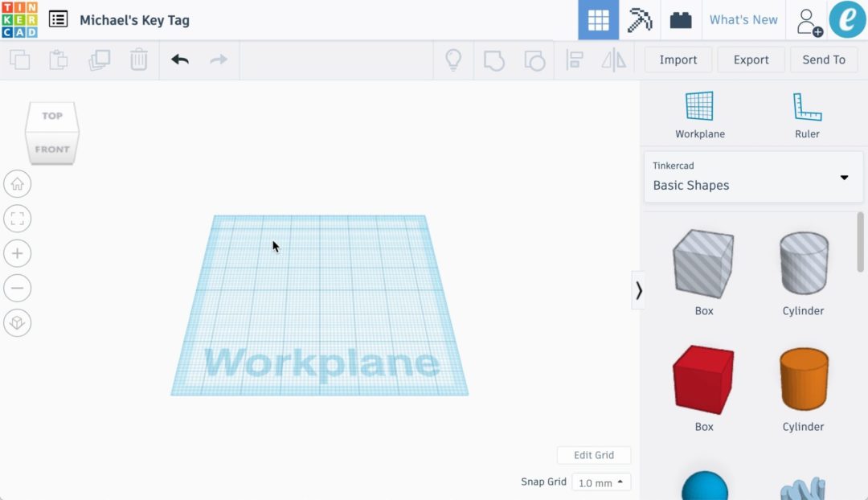Collapse the shapes panel with the chevron
Image resolution: width=868 pixels, height=500 pixels.
pos(639,290)
